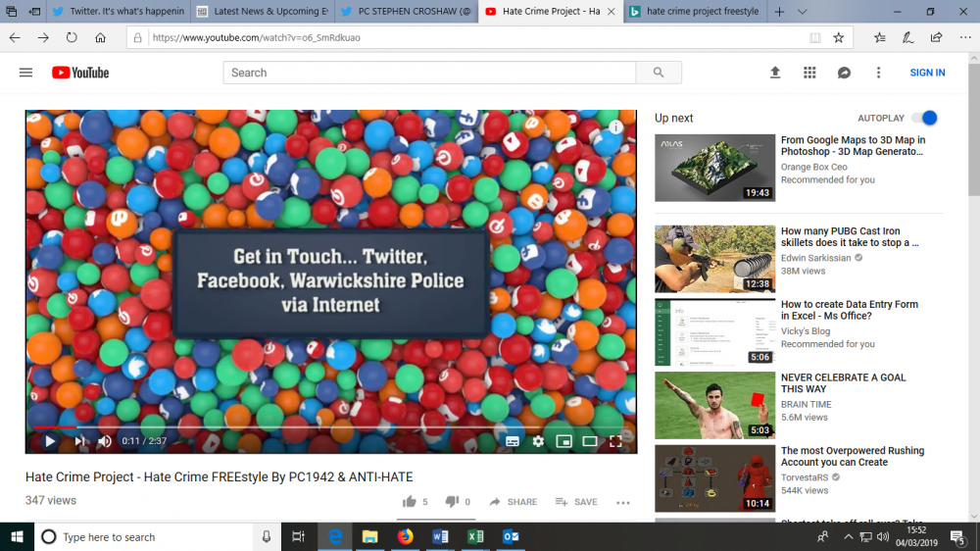Screen dimensions: 980x551
Task: Open Edwin Sarkissian channel name
Action: [x=815, y=258]
